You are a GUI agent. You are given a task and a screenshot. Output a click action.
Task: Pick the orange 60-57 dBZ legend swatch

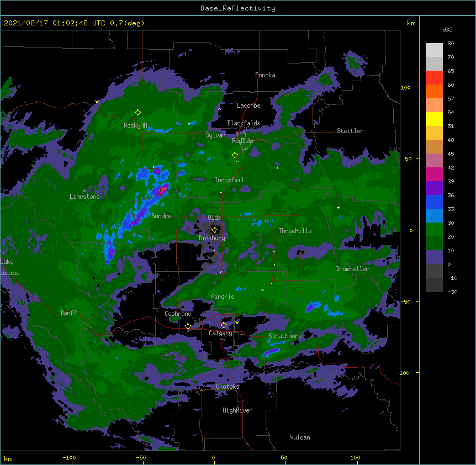[x=434, y=91]
